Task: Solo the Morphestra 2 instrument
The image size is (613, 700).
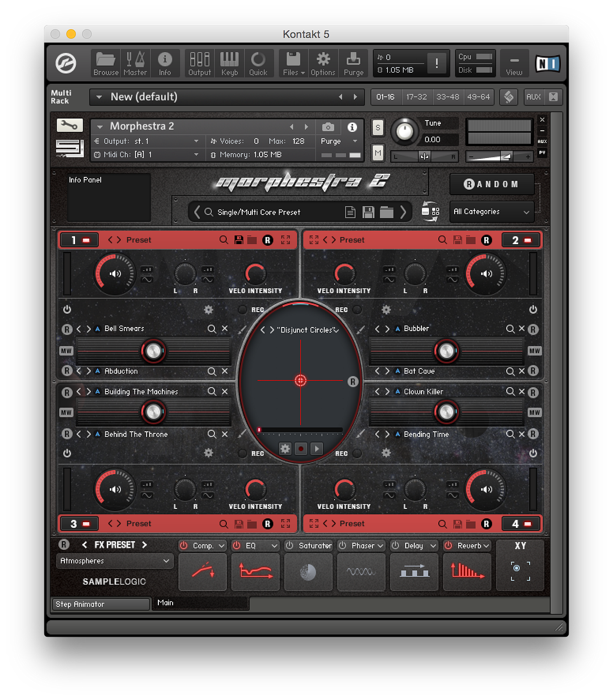Action: [x=378, y=128]
